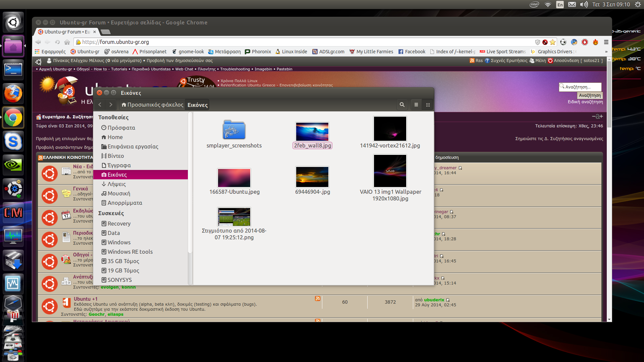
Task: Open the RSS feed icon for Ubuntu +1
Action: (x=317, y=299)
